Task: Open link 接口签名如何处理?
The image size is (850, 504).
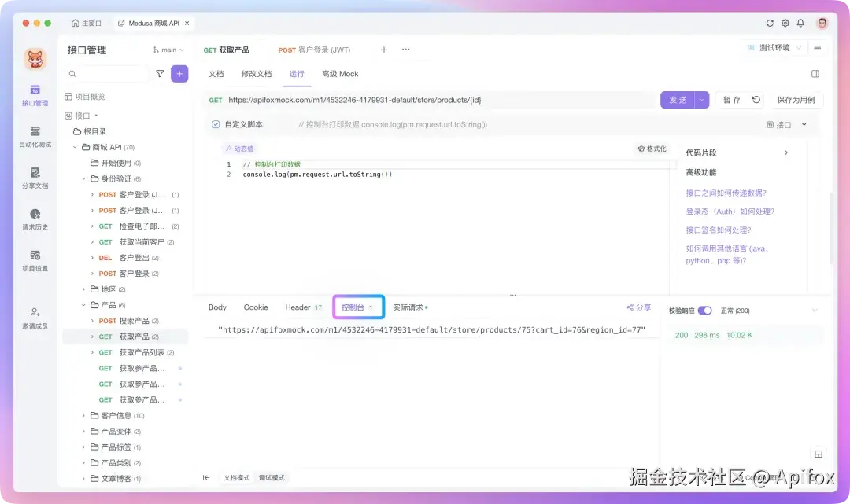Action: (719, 230)
